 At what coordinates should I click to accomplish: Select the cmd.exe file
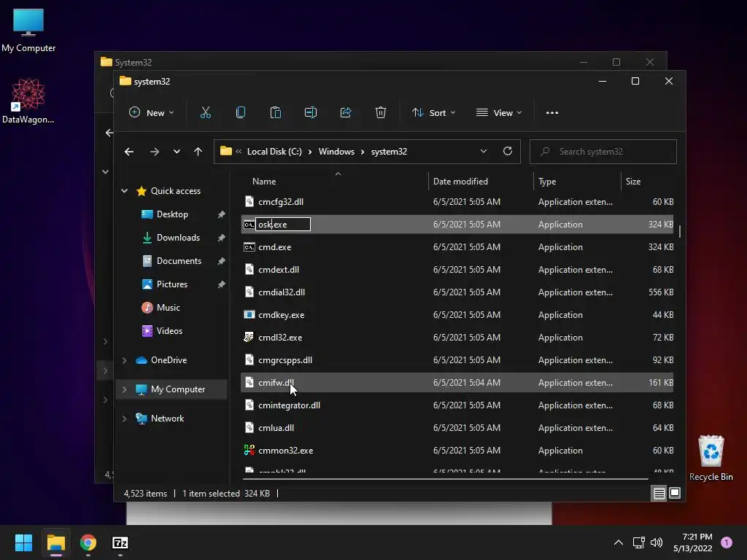(457, 247)
